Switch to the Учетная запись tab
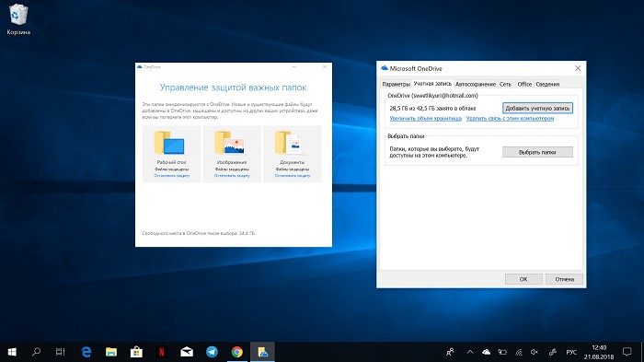Image resolution: width=644 pixels, height=362 pixels. [x=432, y=84]
